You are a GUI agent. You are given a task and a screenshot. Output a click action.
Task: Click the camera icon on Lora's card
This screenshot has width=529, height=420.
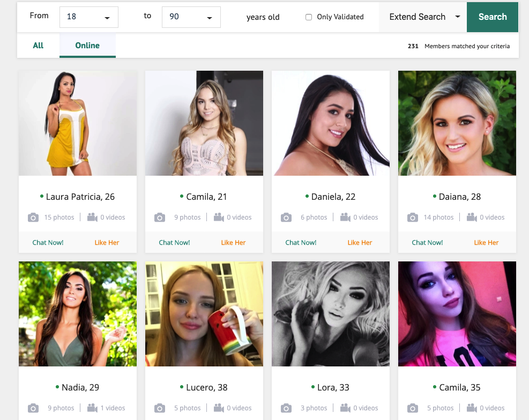click(286, 408)
